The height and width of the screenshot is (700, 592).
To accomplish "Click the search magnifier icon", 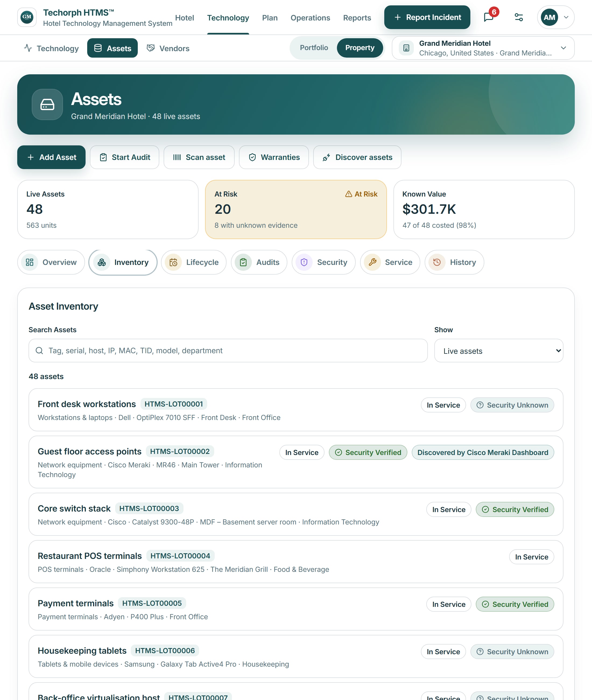I will pos(39,351).
